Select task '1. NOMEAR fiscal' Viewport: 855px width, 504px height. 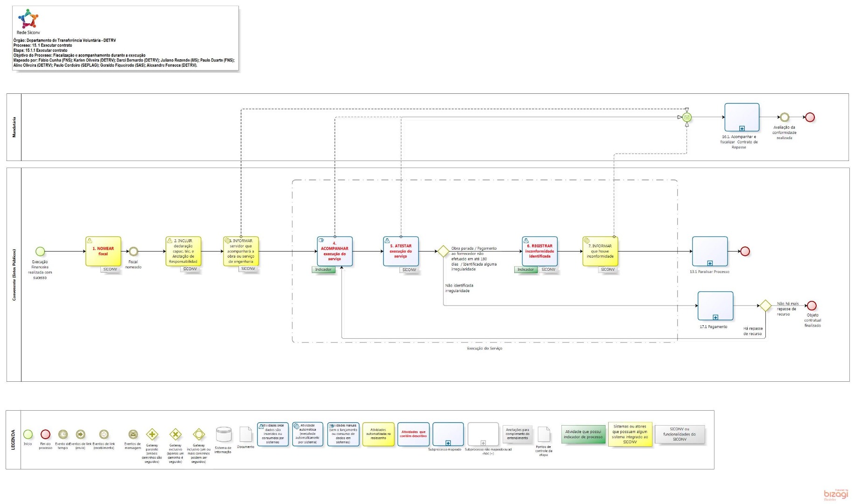103,252
